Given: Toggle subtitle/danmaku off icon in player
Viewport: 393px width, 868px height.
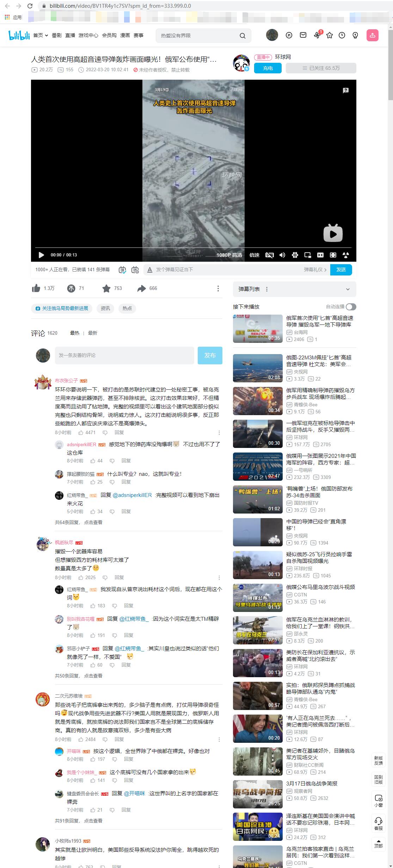Looking at the screenshot, I should tap(269, 255).
